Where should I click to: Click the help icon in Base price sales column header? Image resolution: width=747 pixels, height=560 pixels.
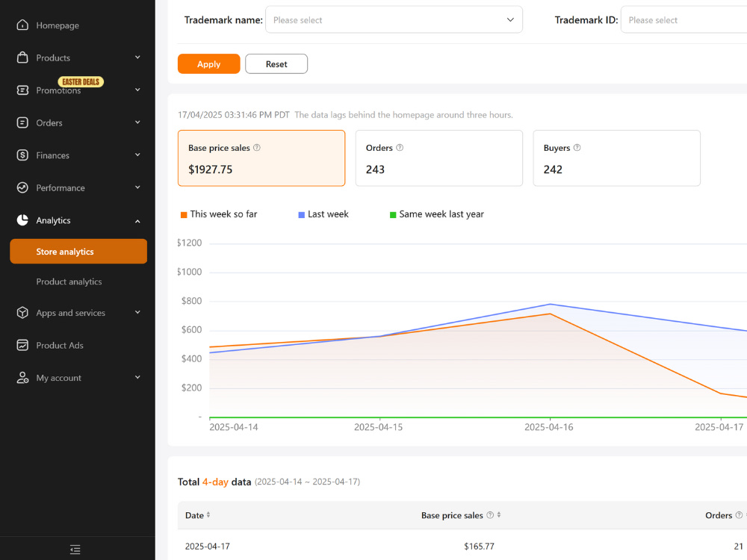490,514
